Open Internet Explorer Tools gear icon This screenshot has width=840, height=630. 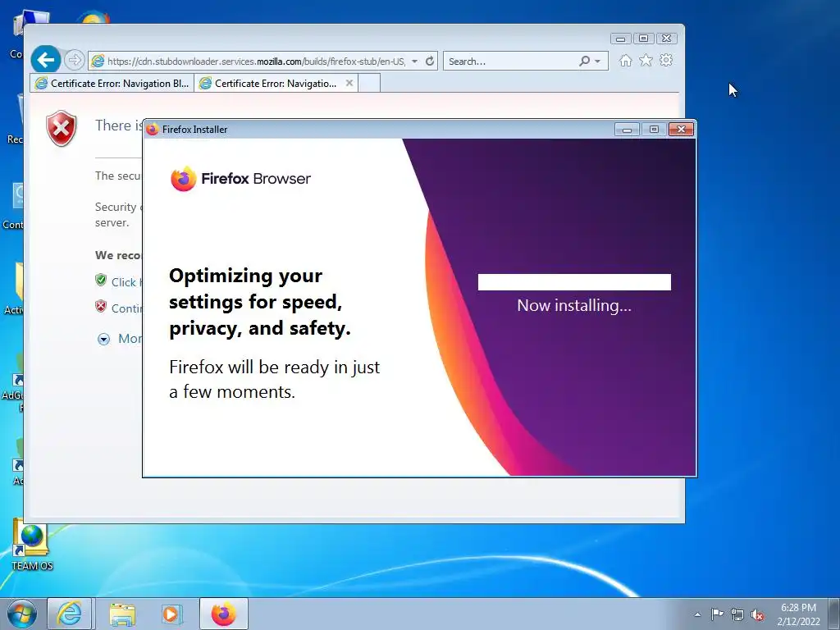pos(666,60)
